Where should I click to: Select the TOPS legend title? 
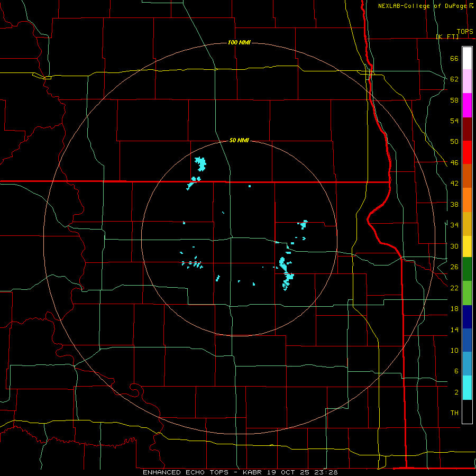(465, 32)
